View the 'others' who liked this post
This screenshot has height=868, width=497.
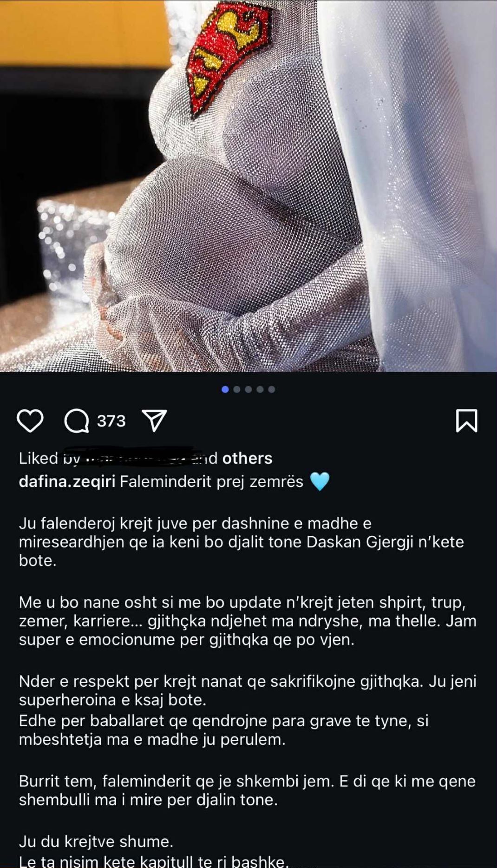click(x=247, y=458)
